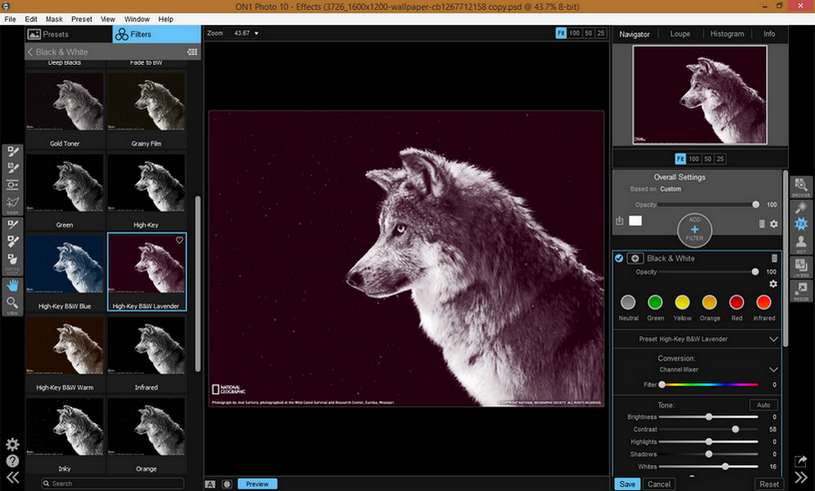Choose the Infrared color filter swatch
815x491 pixels.
(x=765, y=303)
